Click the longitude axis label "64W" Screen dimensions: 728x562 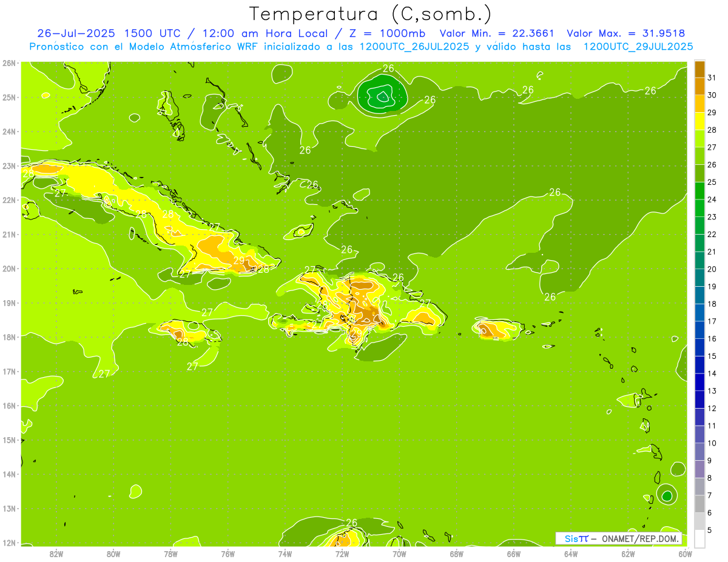tap(571, 554)
